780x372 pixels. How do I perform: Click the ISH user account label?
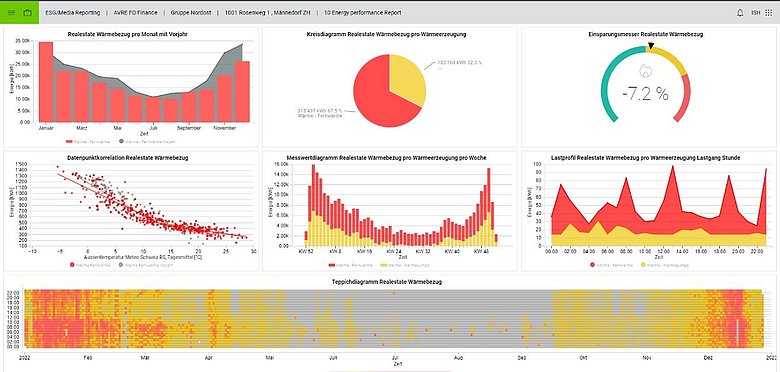[755, 12]
